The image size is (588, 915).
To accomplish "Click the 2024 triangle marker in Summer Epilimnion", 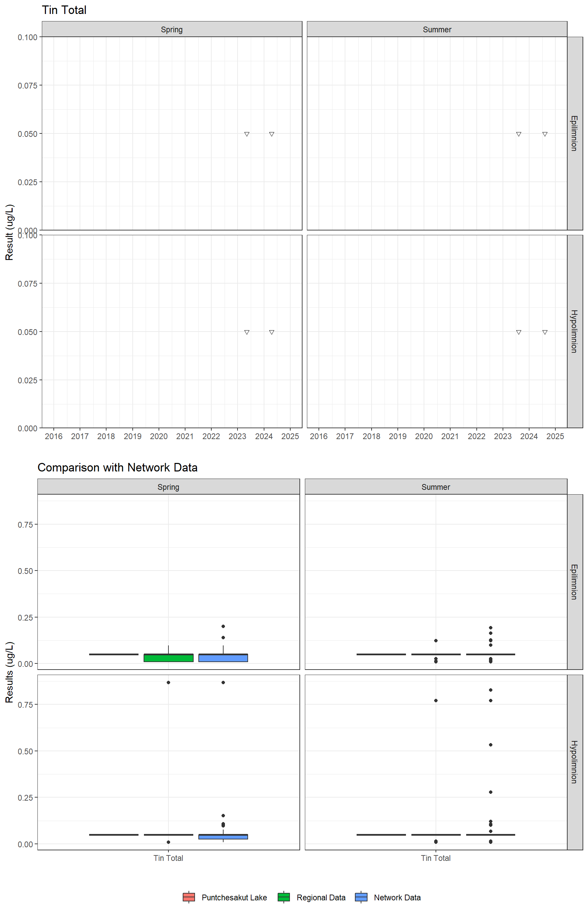I will (x=545, y=134).
